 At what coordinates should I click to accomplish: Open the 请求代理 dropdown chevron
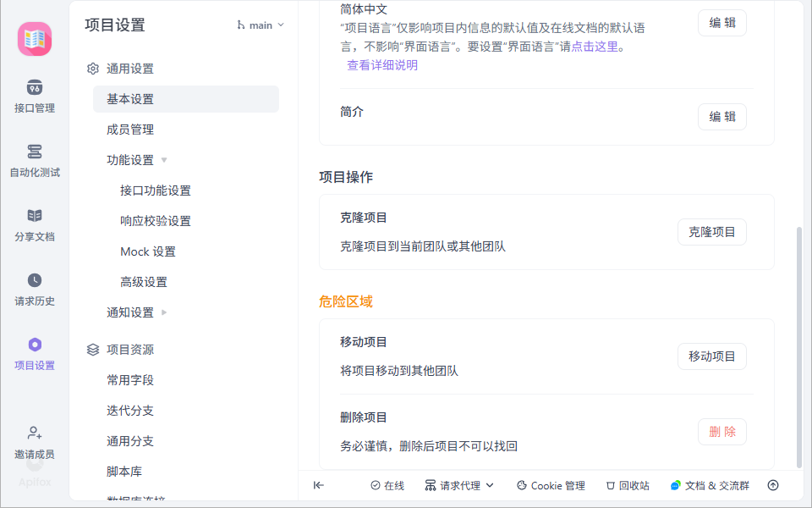490,486
